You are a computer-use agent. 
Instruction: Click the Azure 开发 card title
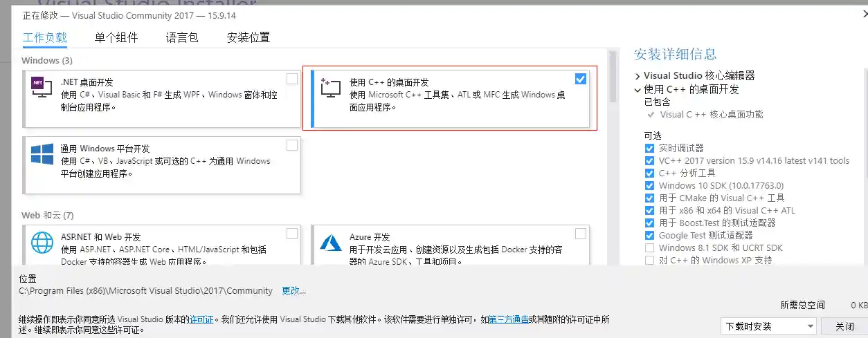(x=370, y=237)
